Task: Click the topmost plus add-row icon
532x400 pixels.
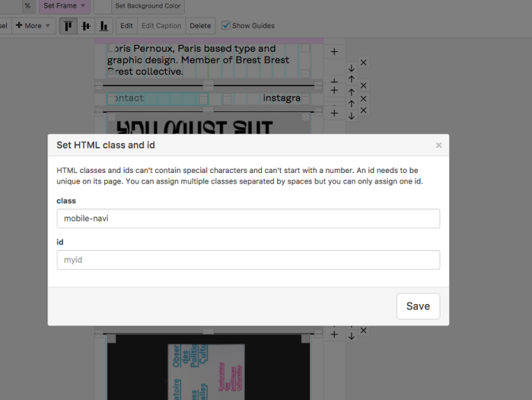Action: 334,52
